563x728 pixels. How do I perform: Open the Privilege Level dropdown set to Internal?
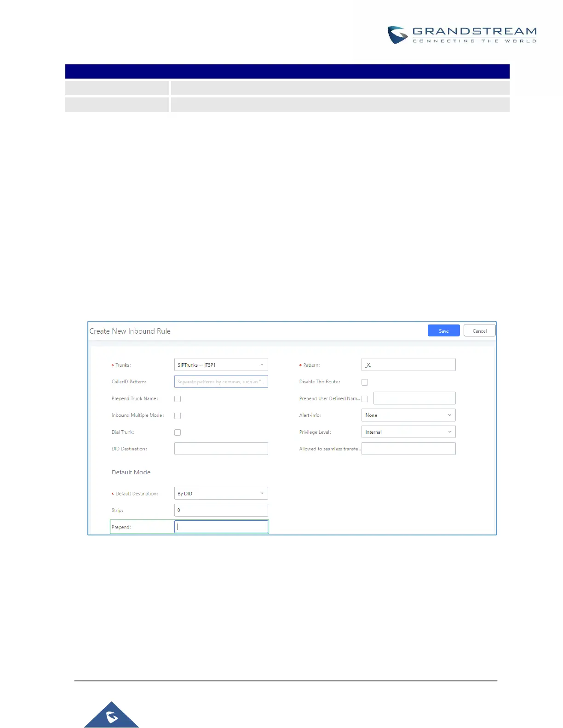point(408,432)
